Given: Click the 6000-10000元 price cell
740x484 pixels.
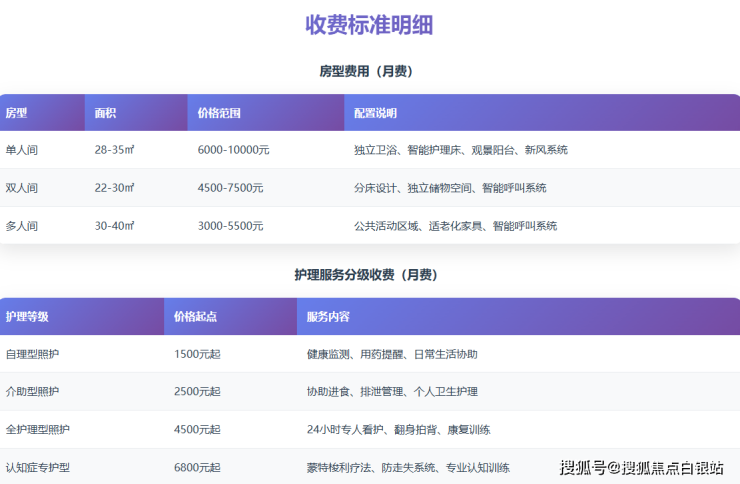Looking at the screenshot, I should click(233, 150).
